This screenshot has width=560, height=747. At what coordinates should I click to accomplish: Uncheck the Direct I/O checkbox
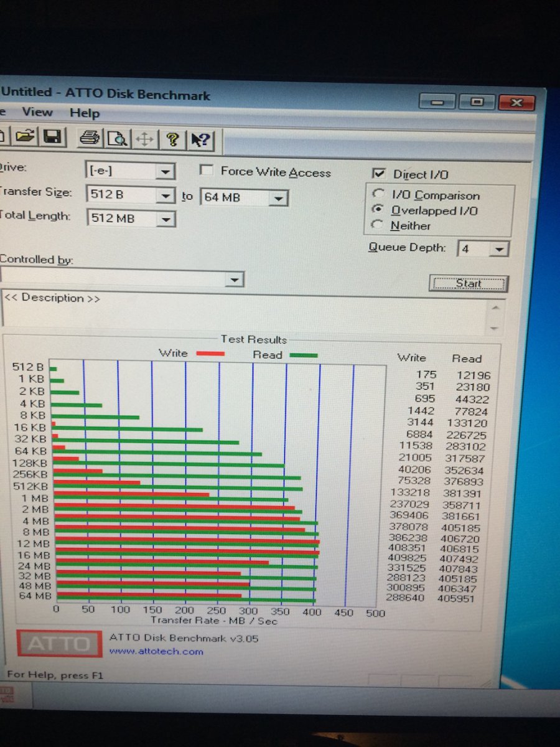pos(378,174)
